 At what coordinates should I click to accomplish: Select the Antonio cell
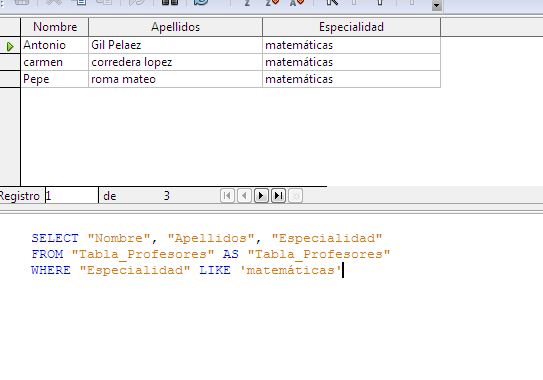[x=55, y=45]
